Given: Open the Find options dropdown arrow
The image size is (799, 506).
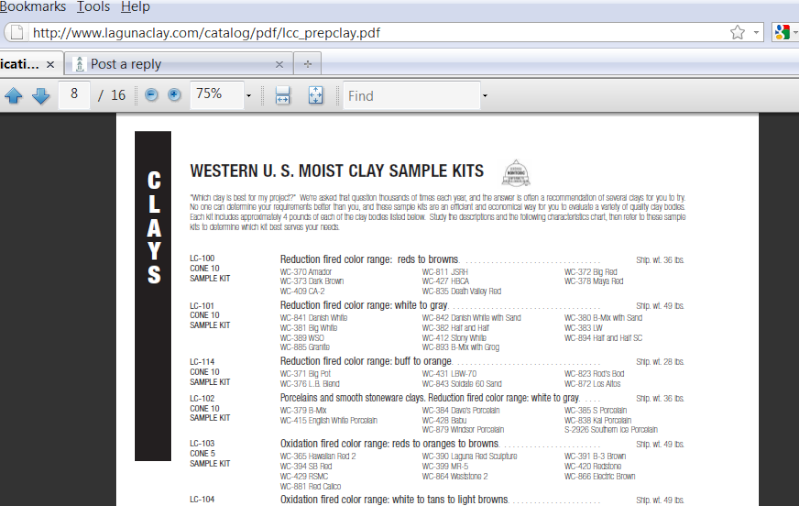Looking at the screenshot, I should point(485,96).
